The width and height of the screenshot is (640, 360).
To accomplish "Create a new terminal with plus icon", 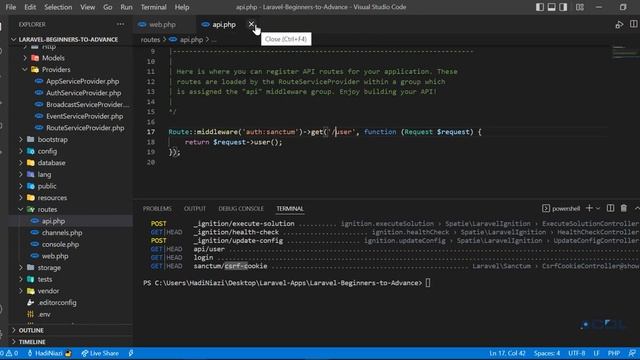I will tap(589, 208).
